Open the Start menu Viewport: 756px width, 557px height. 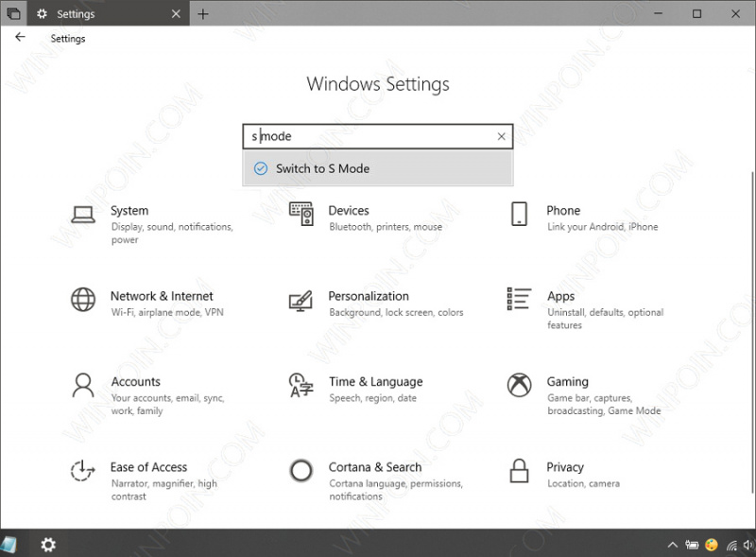[x=12, y=545]
